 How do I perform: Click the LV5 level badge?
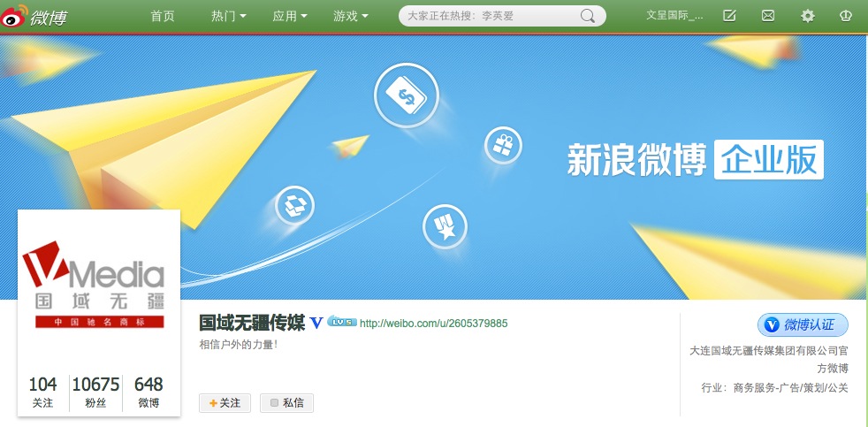point(341,321)
